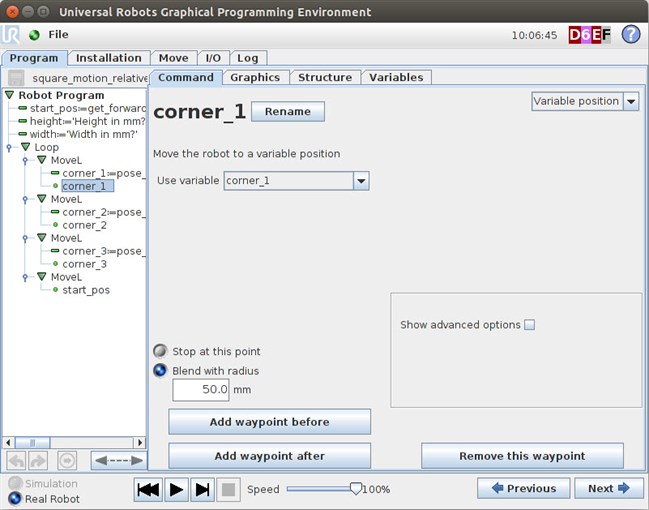Select height:='Height in mm?' row
649x510 pixels.
pyautogui.click(x=82, y=121)
